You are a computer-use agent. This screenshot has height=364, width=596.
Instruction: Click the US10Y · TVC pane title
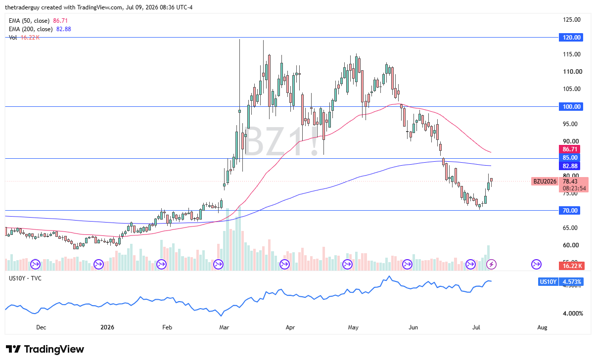25,278
